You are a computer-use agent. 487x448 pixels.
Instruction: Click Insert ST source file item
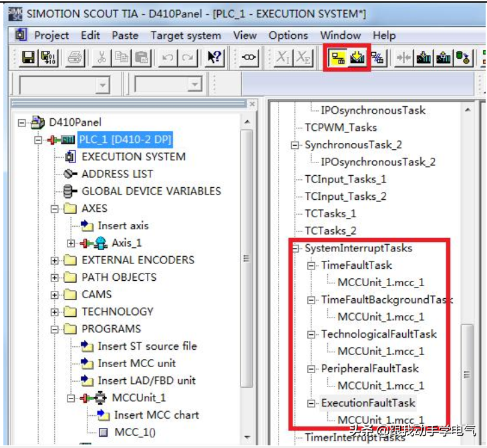pyautogui.click(x=147, y=346)
